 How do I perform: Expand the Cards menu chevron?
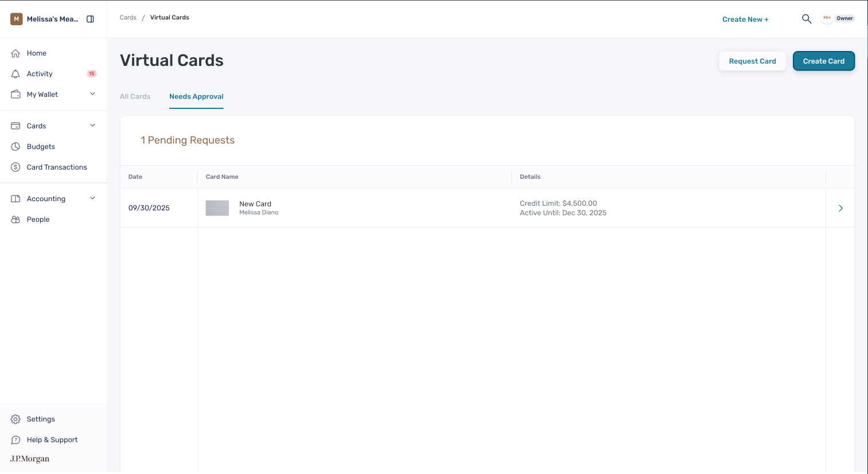pos(92,126)
